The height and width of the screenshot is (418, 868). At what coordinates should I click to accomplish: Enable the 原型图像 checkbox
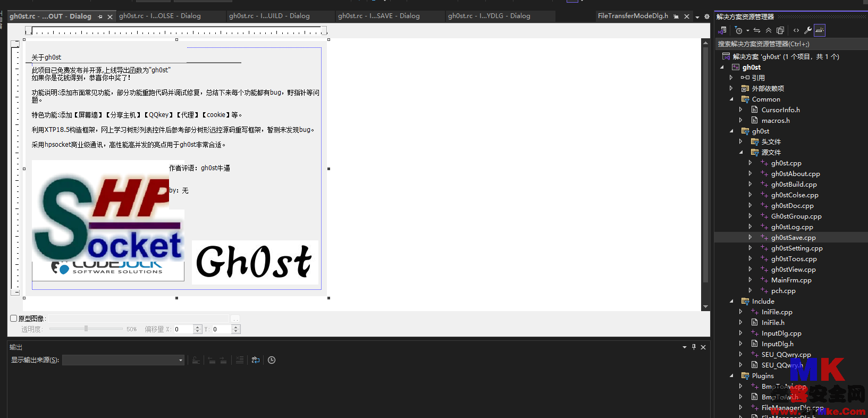14,318
